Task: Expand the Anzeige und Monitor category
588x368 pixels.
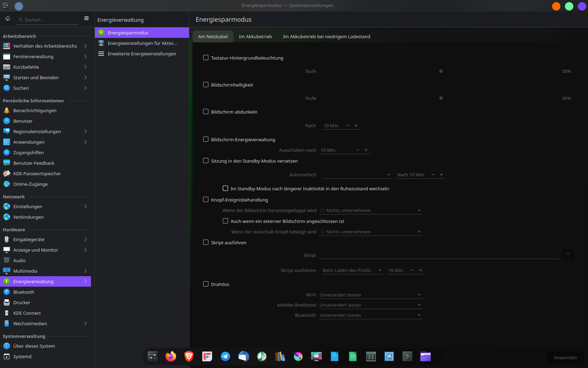Action: pos(36,250)
